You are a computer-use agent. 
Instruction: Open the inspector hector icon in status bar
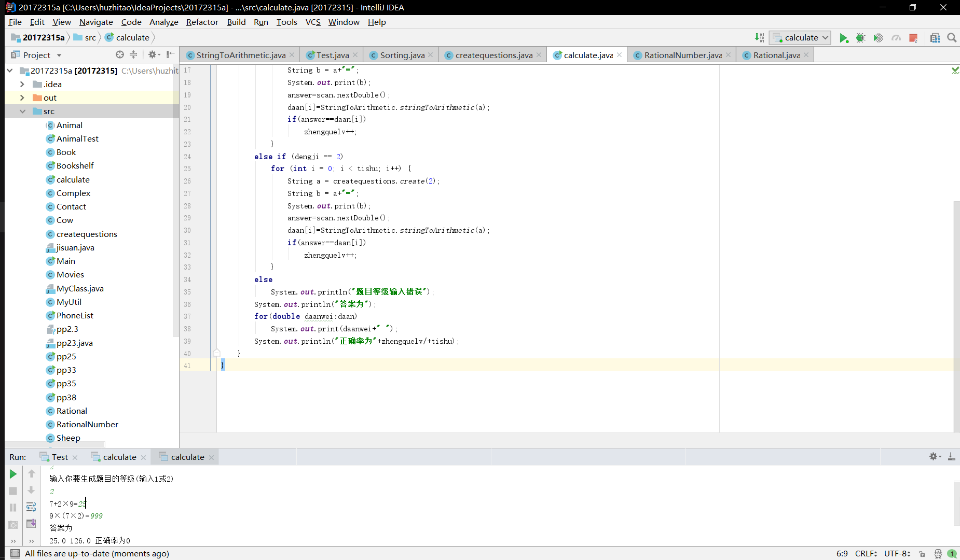(x=938, y=554)
